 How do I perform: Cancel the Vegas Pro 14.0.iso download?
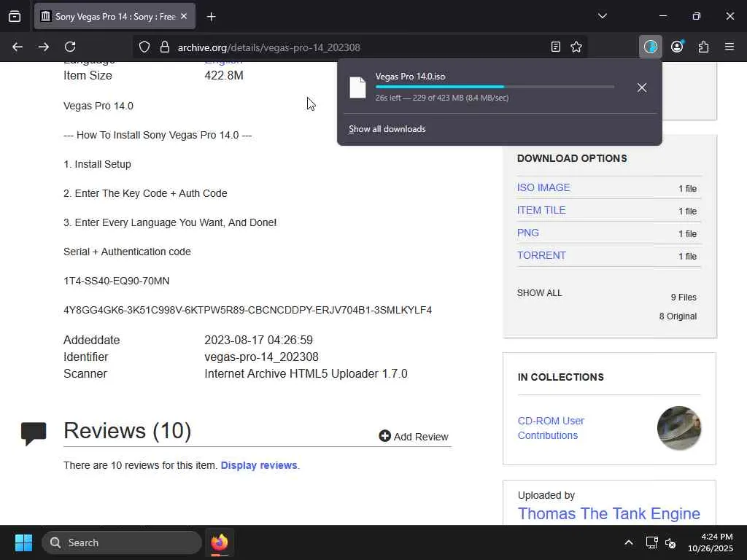pos(642,87)
